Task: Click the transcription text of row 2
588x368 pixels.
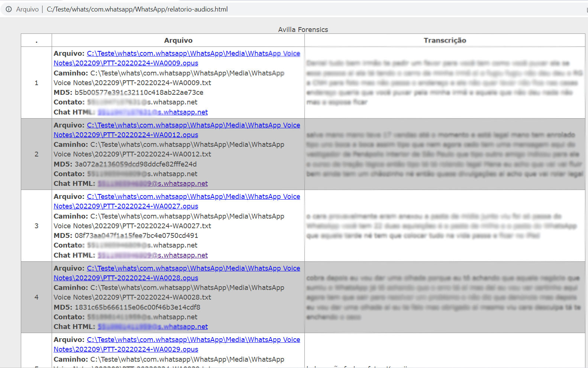Action: click(445, 154)
